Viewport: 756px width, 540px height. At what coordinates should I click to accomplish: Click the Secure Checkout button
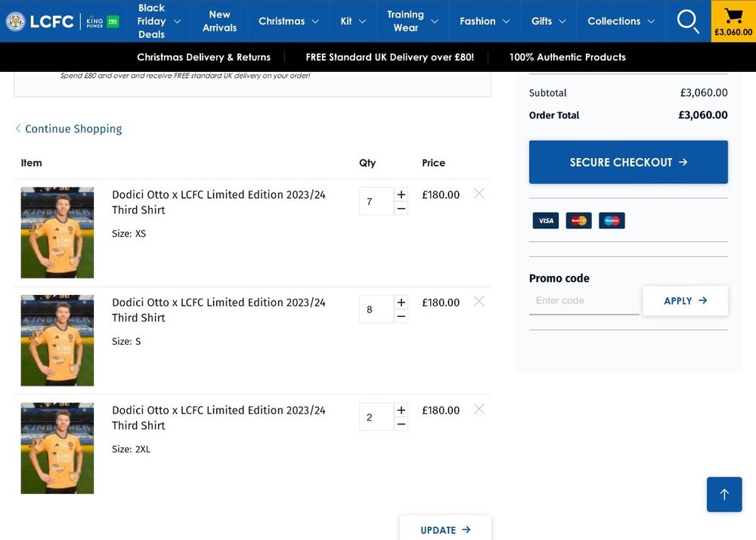click(628, 162)
